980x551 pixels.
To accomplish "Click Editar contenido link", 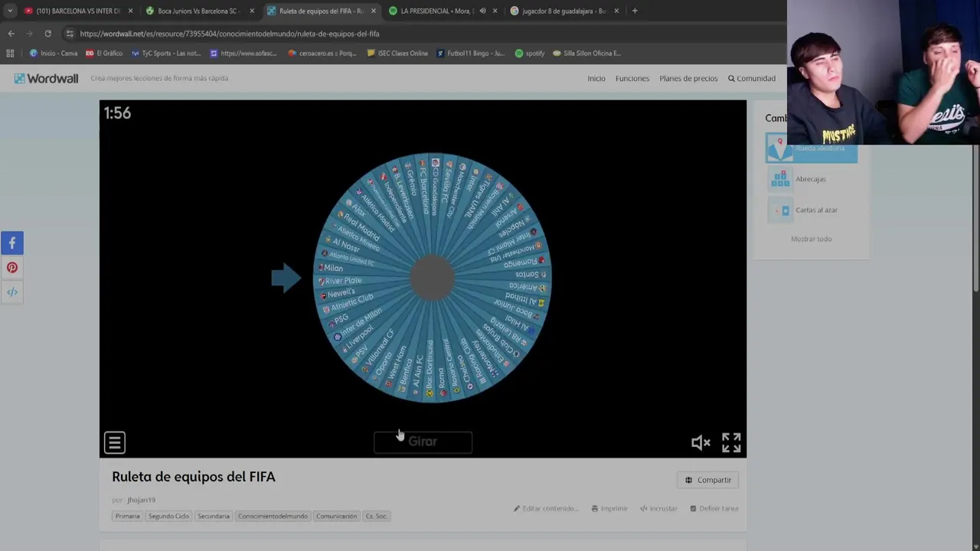I will point(546,508).
